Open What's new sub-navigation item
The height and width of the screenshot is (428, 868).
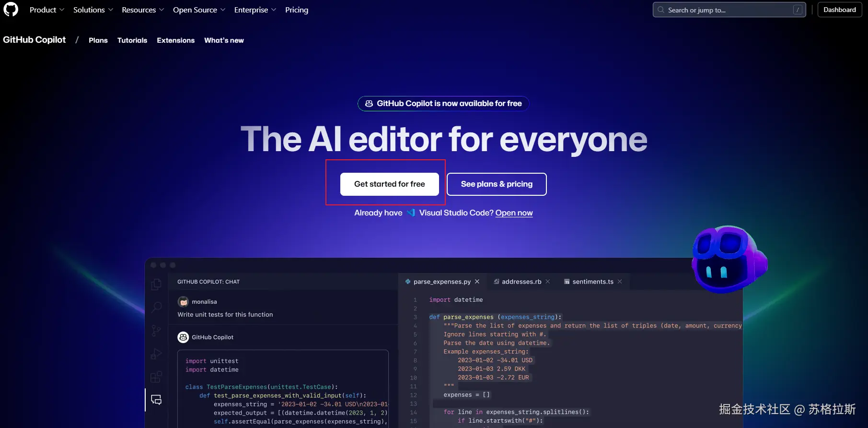point(224,40)
